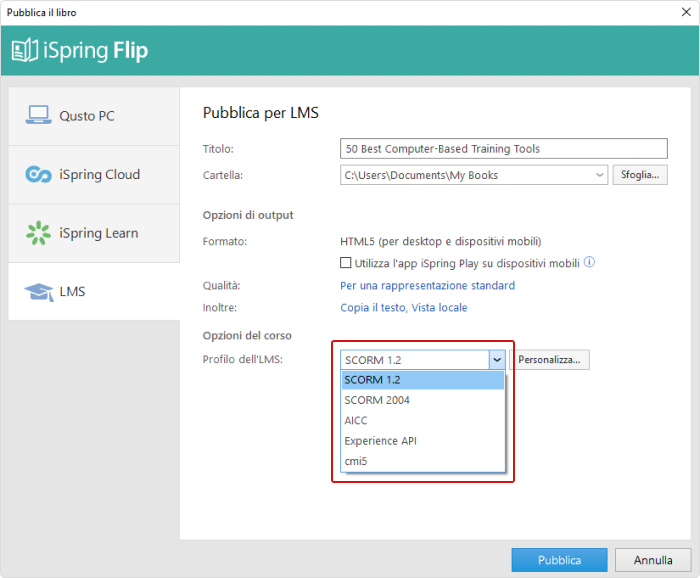
Task: Click the info icon beside iSpring Play option
Action: coord(589,262)
